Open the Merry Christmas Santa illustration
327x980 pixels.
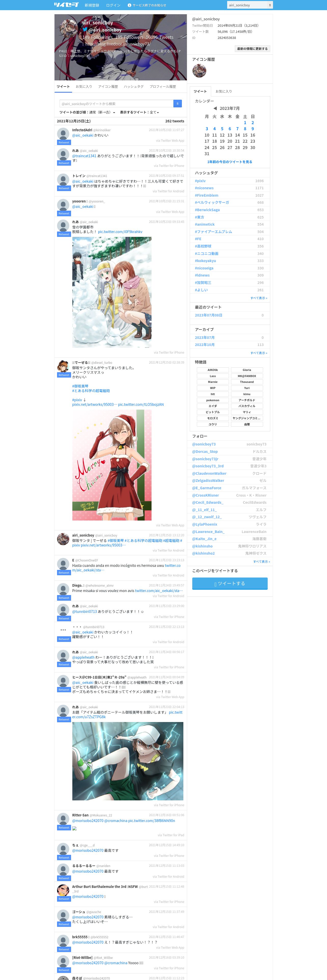(x=112, y=465)
